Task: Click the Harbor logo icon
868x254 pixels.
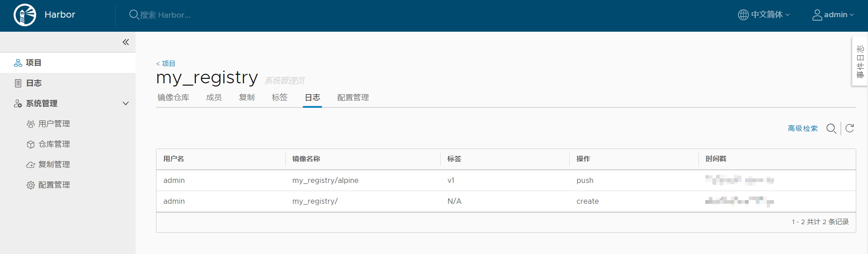Action: coord(25,15)
